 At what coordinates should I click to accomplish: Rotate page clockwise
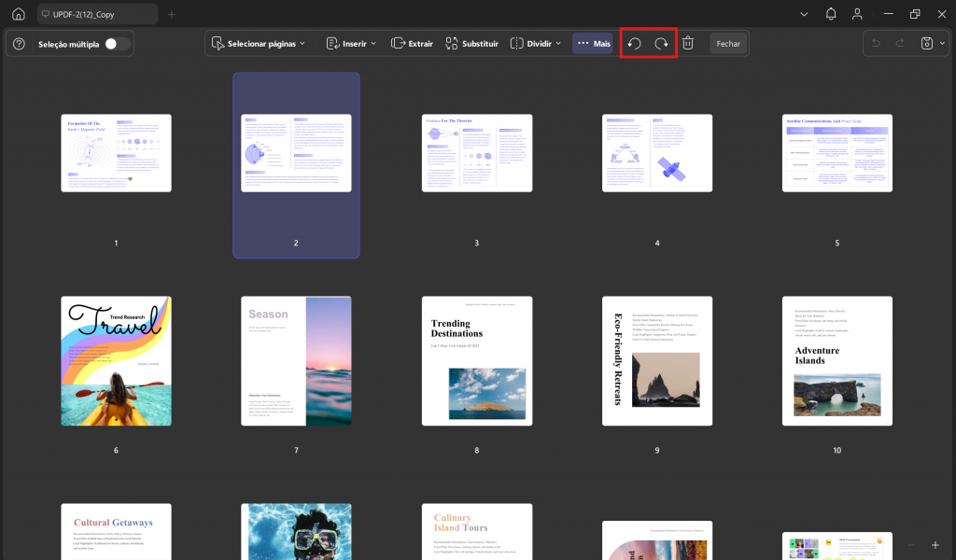662,43
